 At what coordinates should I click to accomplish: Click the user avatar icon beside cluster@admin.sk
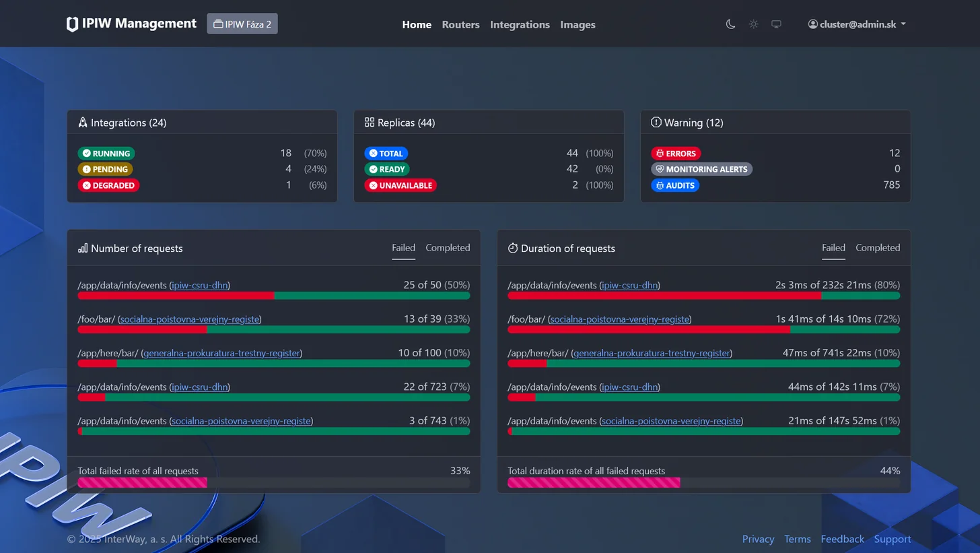pyautogui.click(x=812, y=24)
